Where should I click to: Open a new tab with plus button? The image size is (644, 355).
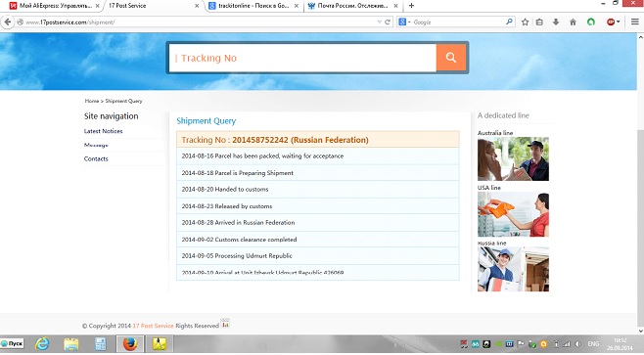411,6
